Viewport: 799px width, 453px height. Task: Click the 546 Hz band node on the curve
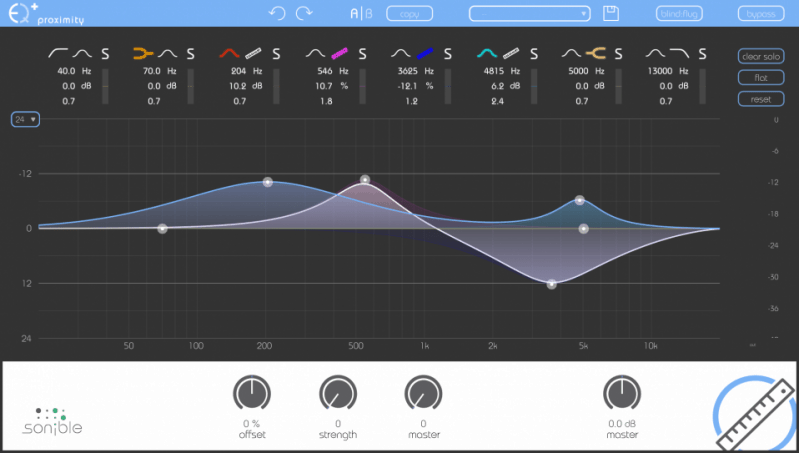coord(365,179)
